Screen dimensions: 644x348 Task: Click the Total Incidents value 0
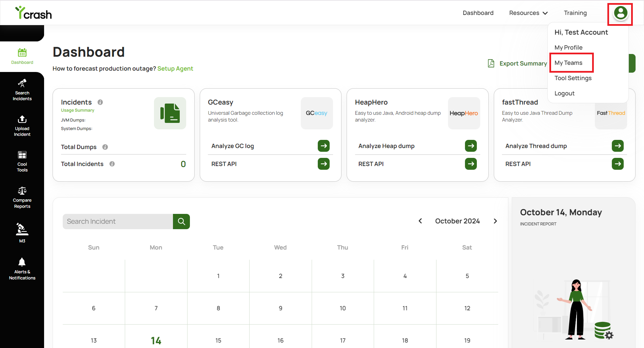coord(183,164)
